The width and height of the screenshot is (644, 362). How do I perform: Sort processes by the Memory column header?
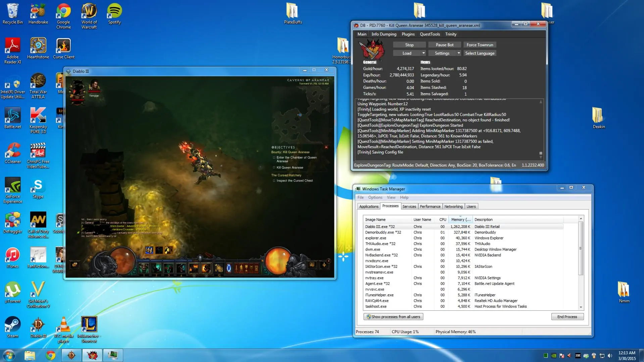click(460, 219)
